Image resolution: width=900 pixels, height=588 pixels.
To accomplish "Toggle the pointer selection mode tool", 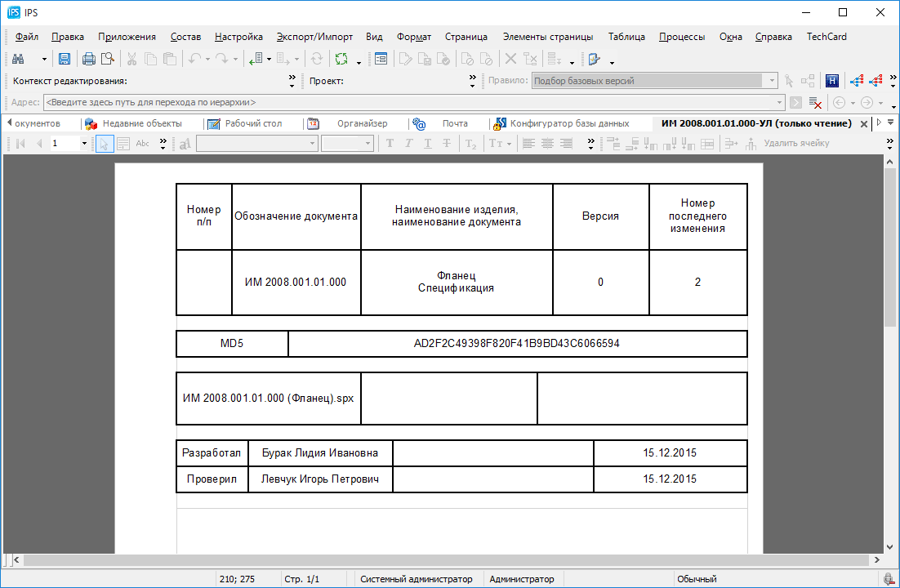I will coord(105,144).
